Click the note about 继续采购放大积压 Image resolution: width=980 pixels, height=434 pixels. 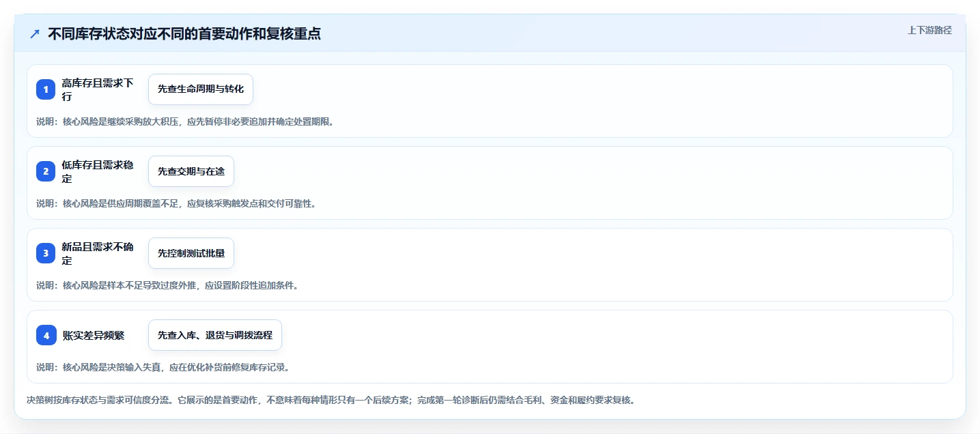point(185,121)
